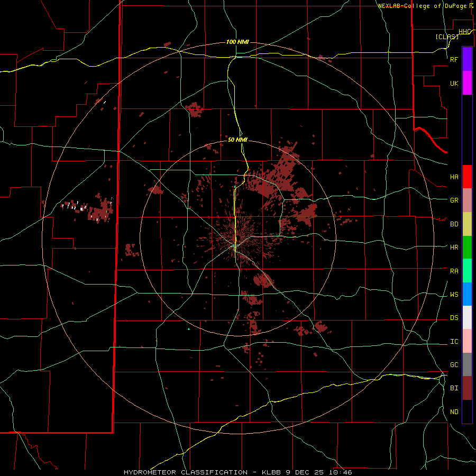The height and width of the screenshot is (476, 476).
Task: Click the RF legend label
Action: click(454, 59)
